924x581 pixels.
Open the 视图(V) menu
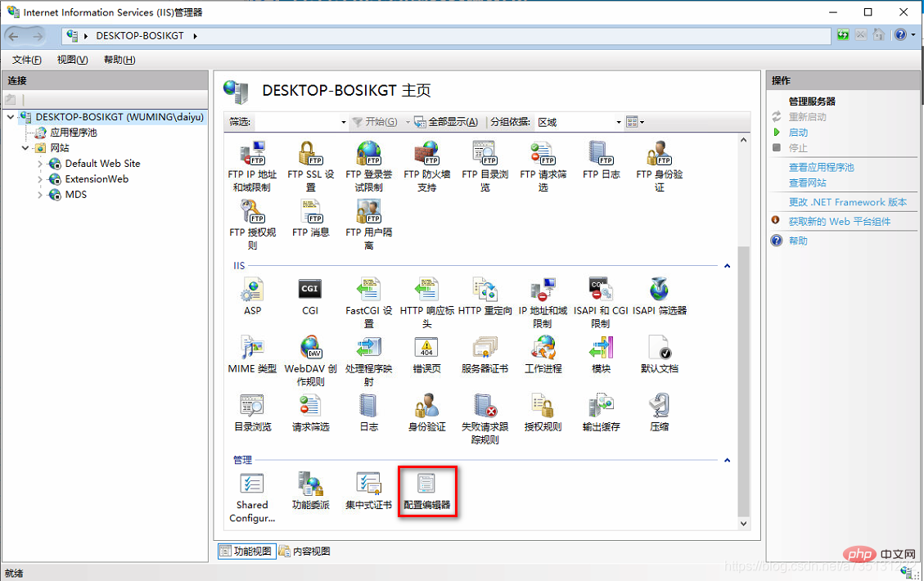(73, 60)
